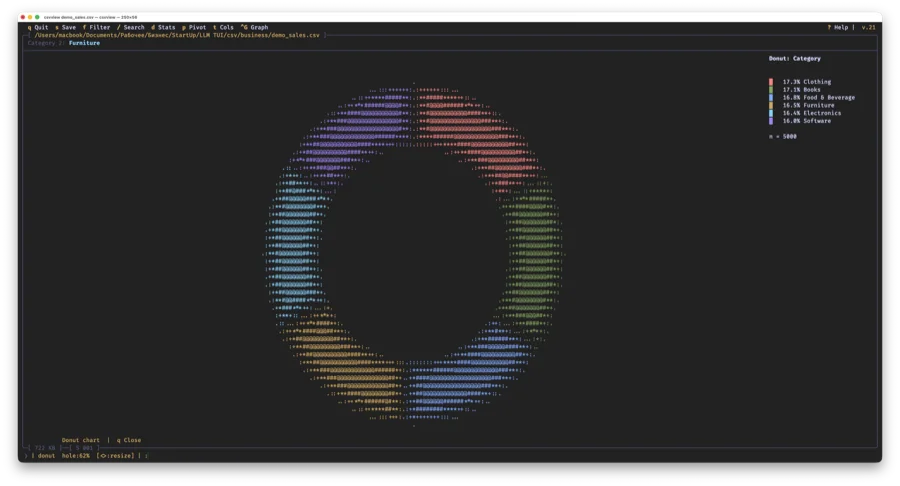This screenshot has width=900, height=486.
Task: Open the Help screen
Action: tap(838, 27)
